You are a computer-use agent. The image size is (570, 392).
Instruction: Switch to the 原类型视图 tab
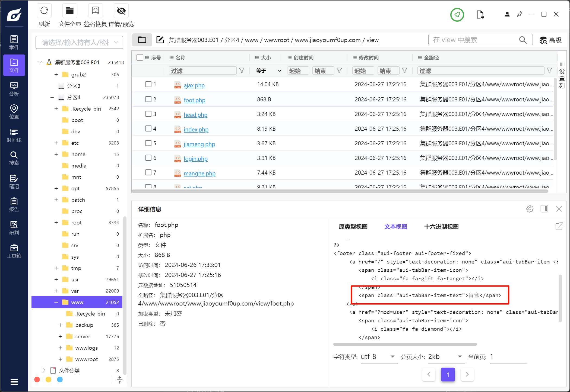click(x=353, y=227)
